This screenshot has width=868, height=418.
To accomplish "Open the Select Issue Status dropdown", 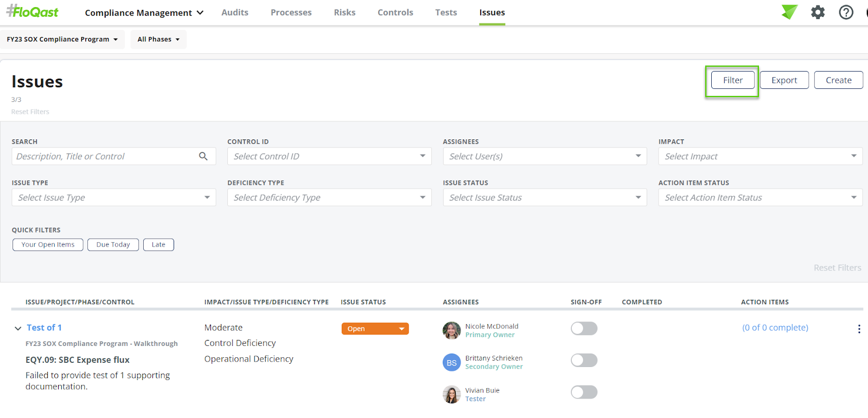I will pyautogui.click(x=545, y=197).
